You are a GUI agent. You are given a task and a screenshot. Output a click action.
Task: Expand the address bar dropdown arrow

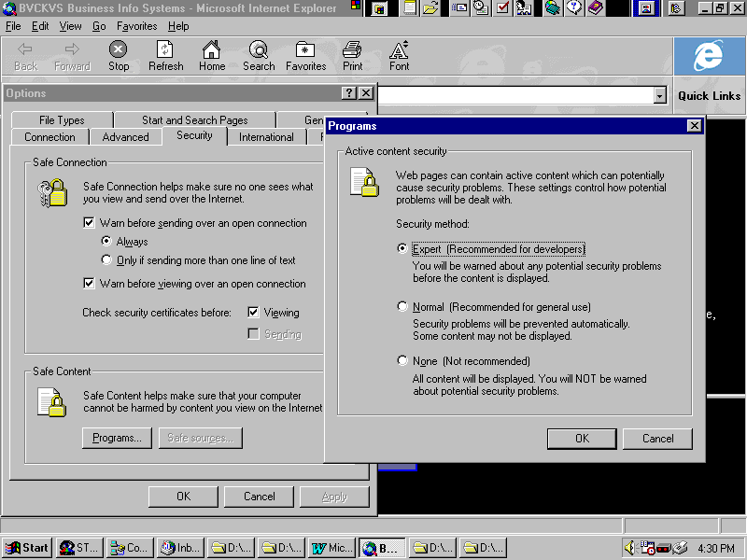point(660,96)
